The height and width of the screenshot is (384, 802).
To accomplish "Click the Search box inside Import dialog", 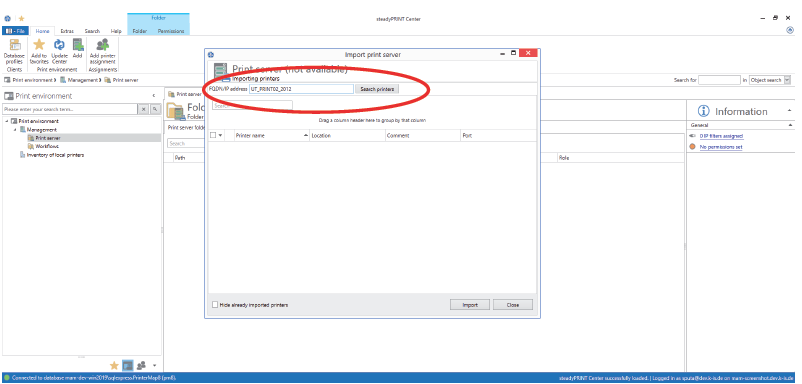I will pyautogui.click(x=252, y=105).
